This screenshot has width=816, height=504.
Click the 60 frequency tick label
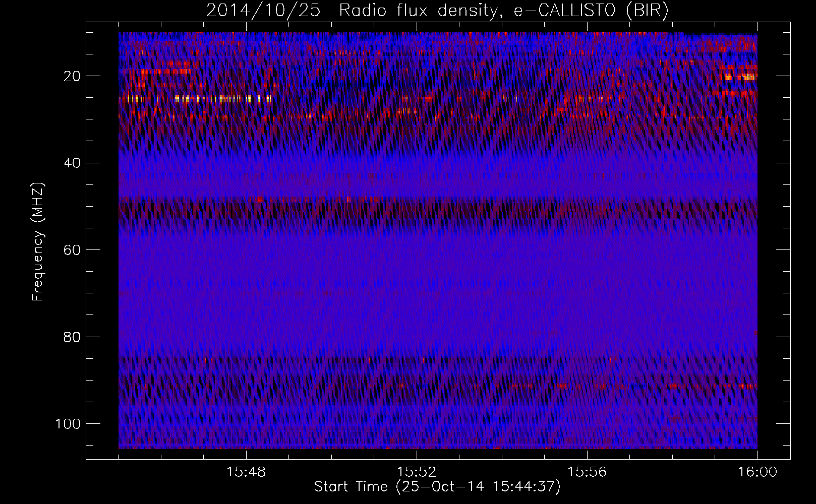(x=72, y=250)
